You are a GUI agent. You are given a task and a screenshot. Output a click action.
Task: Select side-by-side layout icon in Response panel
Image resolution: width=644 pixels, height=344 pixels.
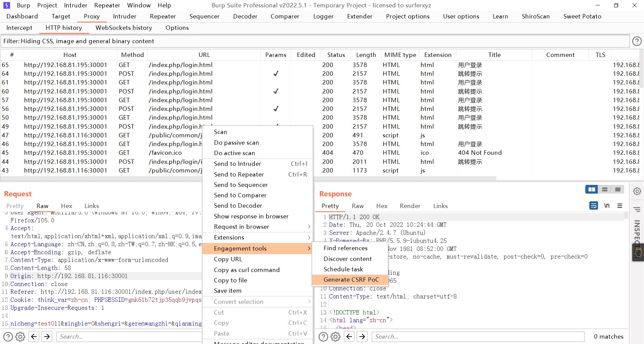click(x=591, y=190)
